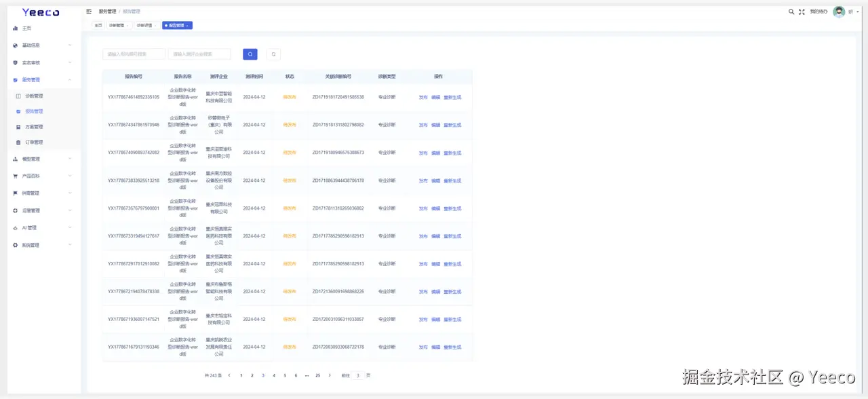The height and width of the screenshot is (399, 868).
Task: Click the jump-to-page number input
Action: click(x=358, y=375)
